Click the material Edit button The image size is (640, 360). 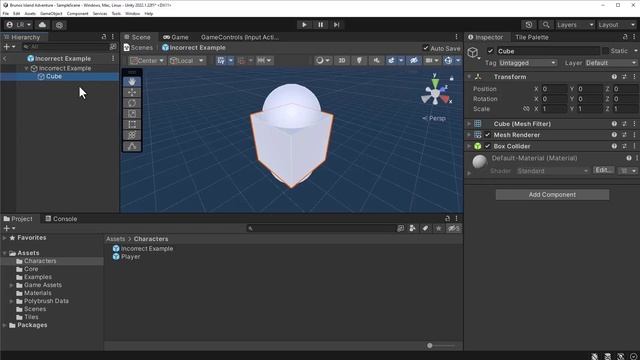coord(603,170)
